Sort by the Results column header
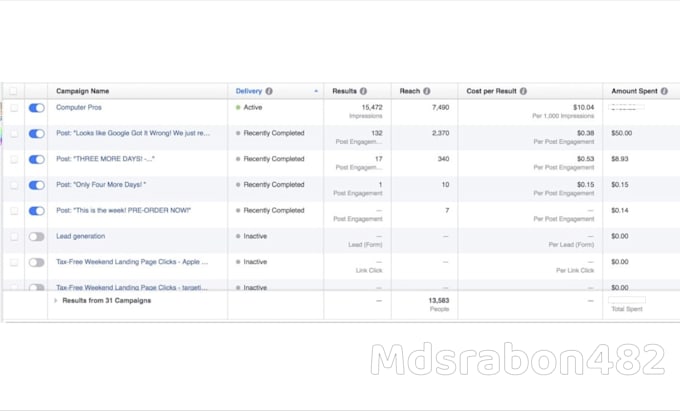 tap(344, 91)
